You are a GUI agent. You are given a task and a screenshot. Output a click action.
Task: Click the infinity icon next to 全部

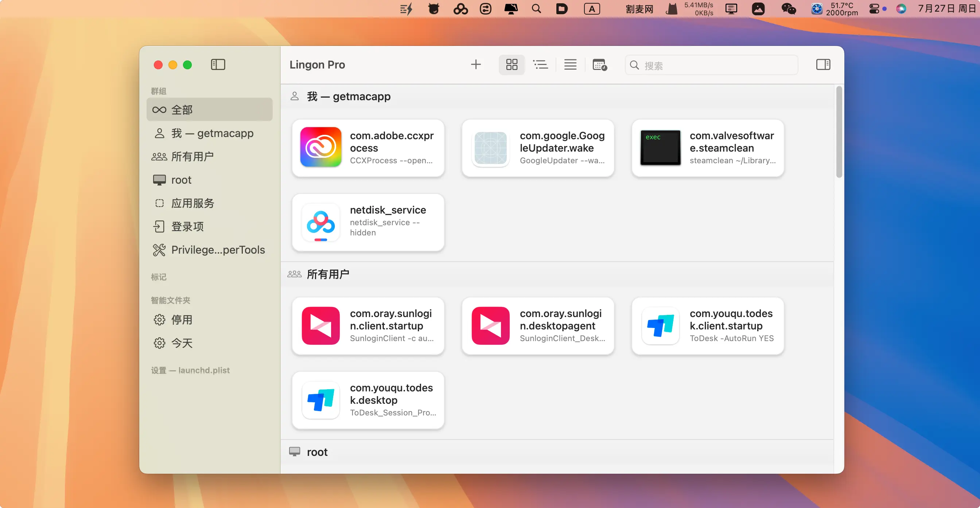159,110
